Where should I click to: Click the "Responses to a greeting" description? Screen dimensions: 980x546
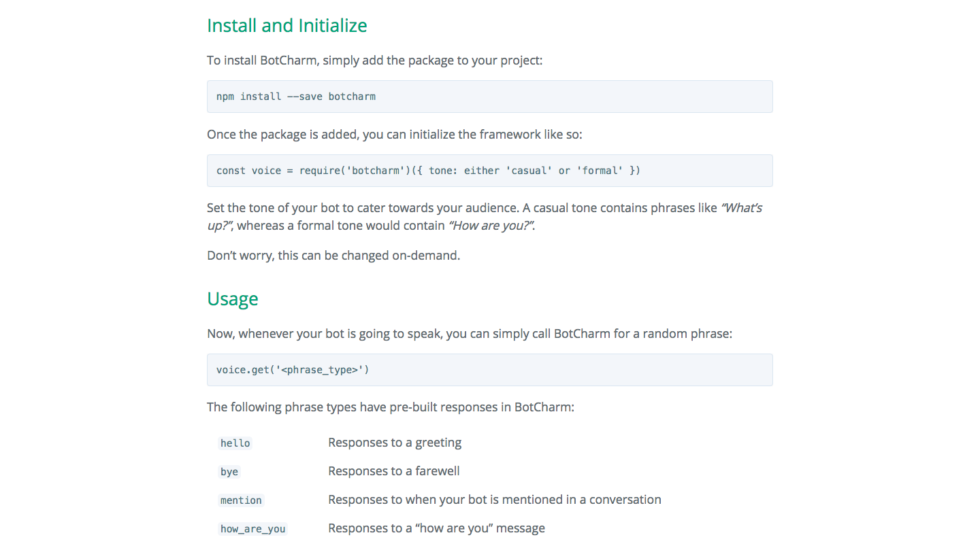pos(395,443)
